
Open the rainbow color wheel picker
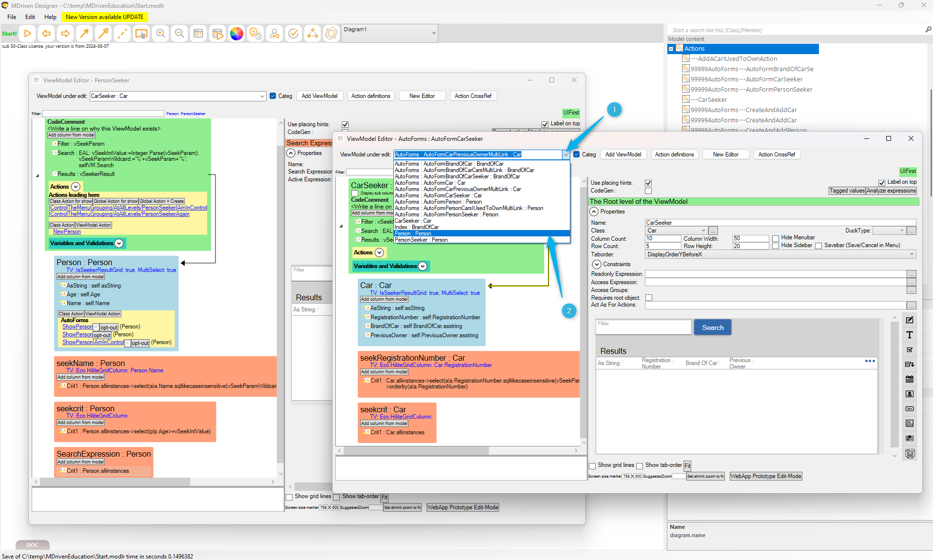pyautogui.click(x=236, y=33)
